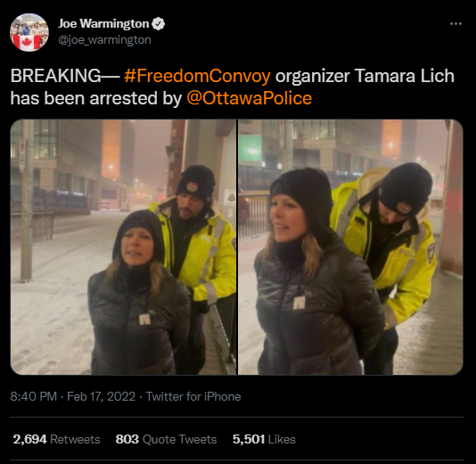View the left arrest photo
This screenshot has height=464, width=476.
(124, 247)
